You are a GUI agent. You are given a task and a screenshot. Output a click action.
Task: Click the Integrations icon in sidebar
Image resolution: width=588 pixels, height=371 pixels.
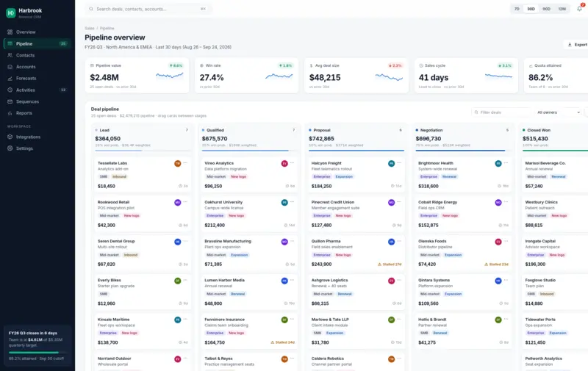tap(10, 137)
